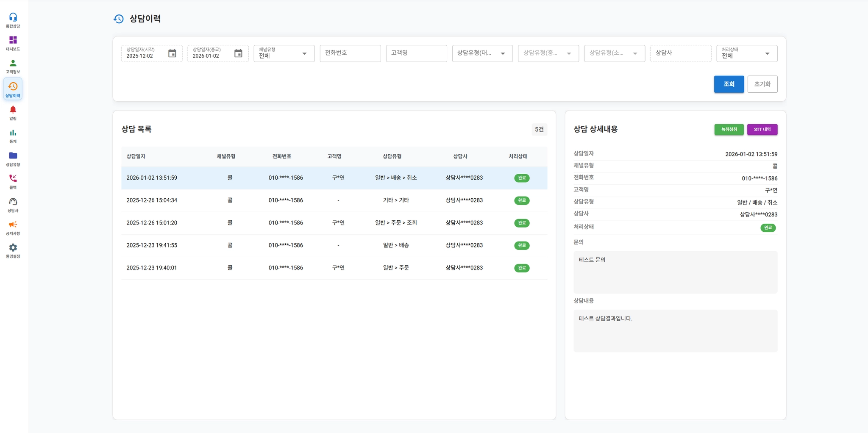Click the 고객명 column header

334,156
